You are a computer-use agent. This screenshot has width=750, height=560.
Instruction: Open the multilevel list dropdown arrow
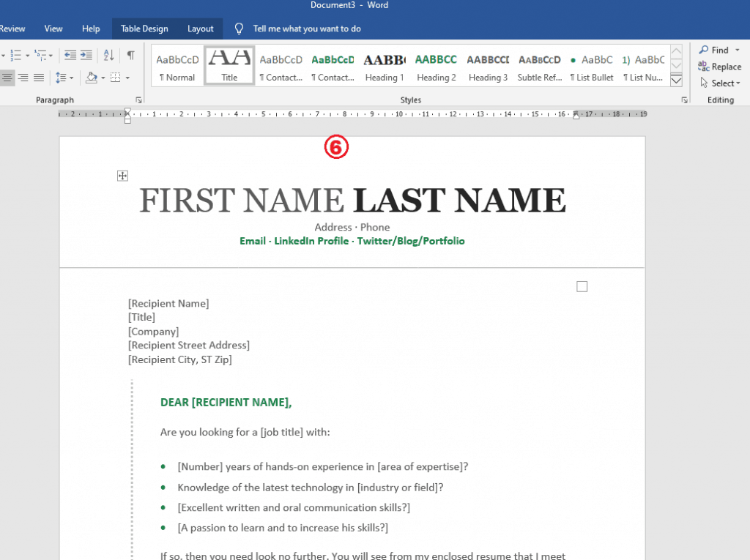51,56
